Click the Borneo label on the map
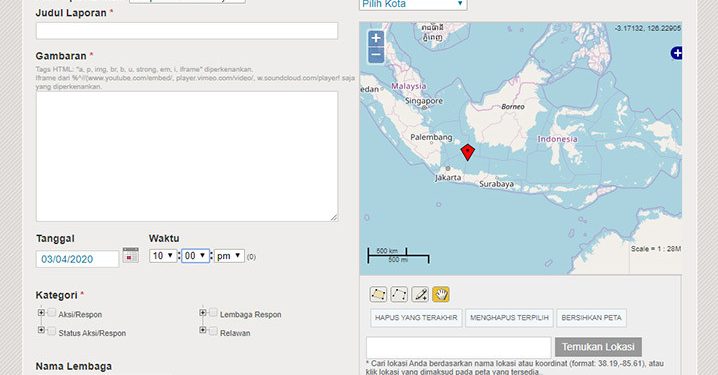Viewport: 718px width, 375px height. coord(512,107)
